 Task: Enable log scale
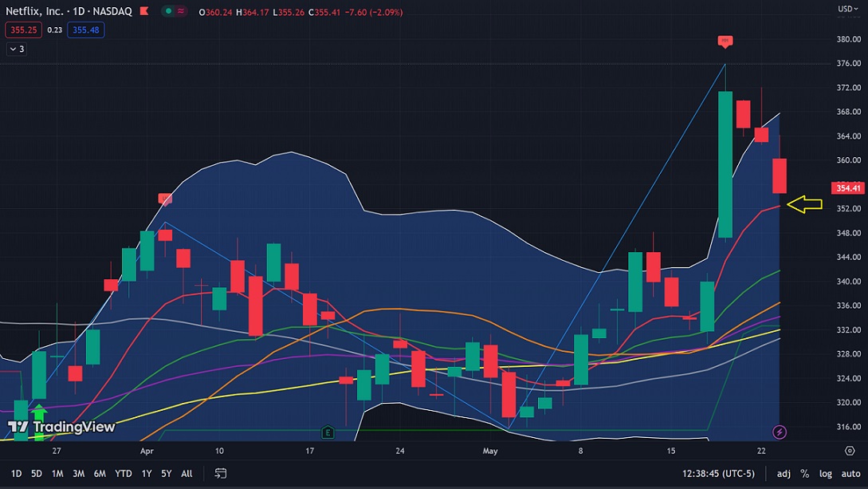[826, 474]
